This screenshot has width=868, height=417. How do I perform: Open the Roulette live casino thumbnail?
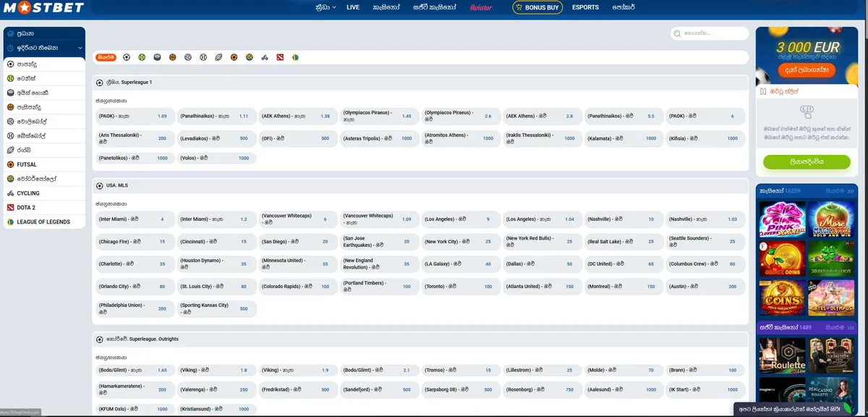(x=780, y=356)
